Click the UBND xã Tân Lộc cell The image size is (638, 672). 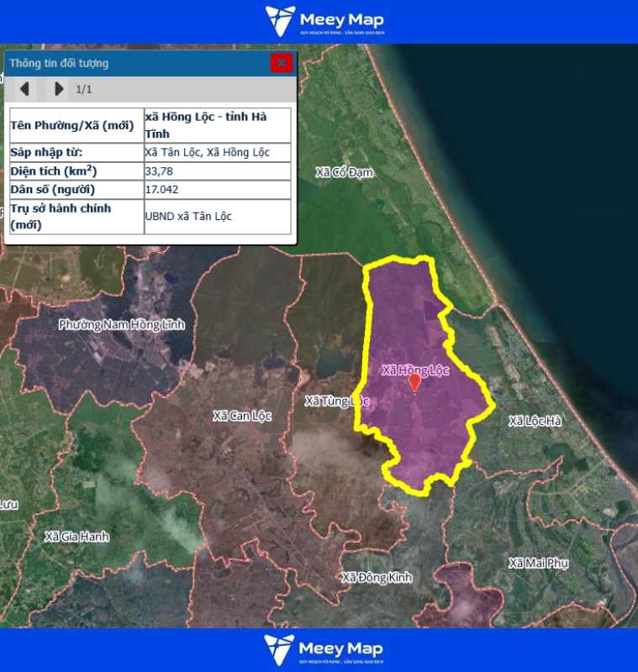tap(188, 217)
